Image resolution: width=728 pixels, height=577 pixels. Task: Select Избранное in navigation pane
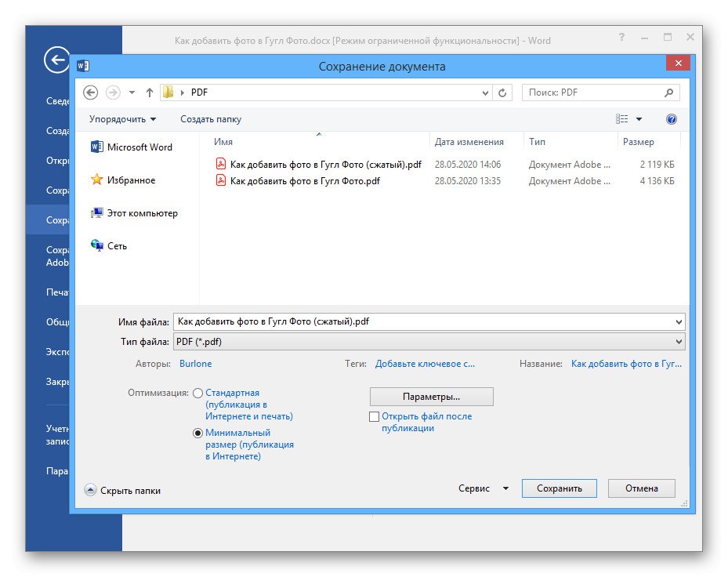tap(131, 180)
